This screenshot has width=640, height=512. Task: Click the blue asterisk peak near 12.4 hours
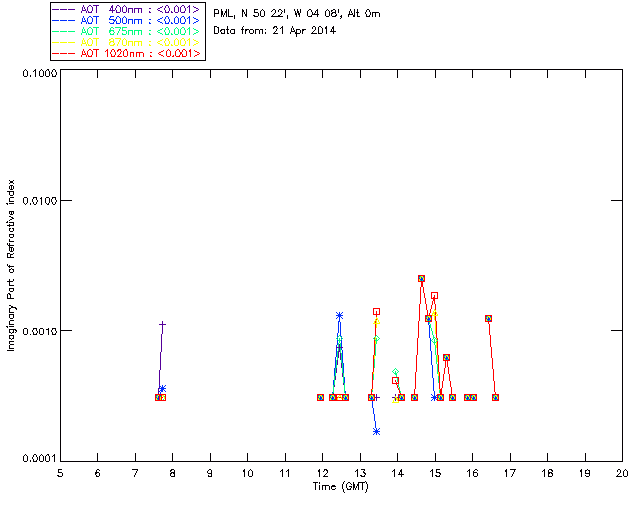pyautogui.click(x=340, y=316)
